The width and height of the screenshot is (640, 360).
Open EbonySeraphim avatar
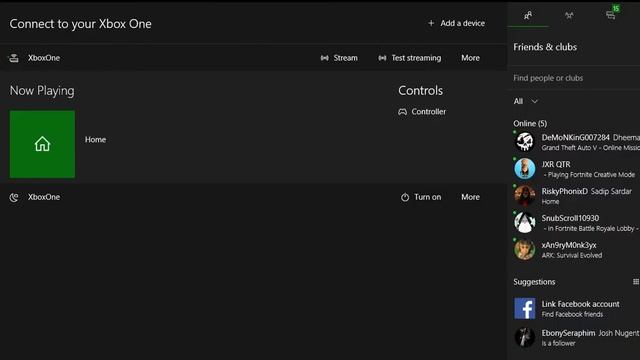524,337
